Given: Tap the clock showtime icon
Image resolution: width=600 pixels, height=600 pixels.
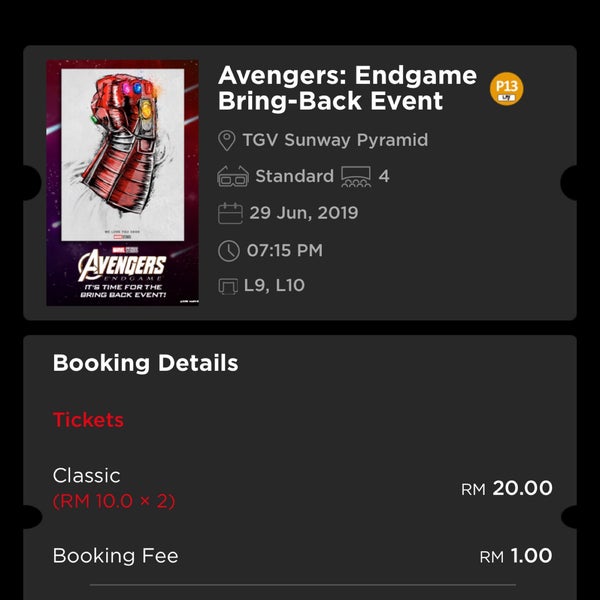Looking at the screenshot, I should tap(228, 251).
